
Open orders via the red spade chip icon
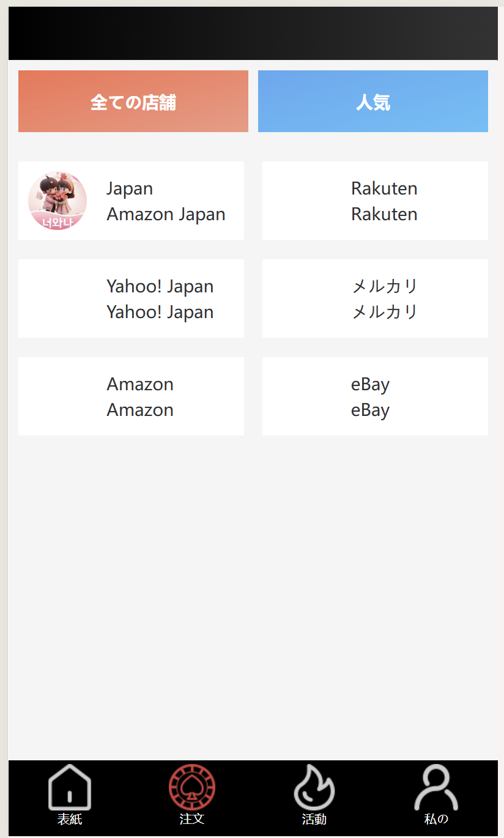[x=192, y=788]
